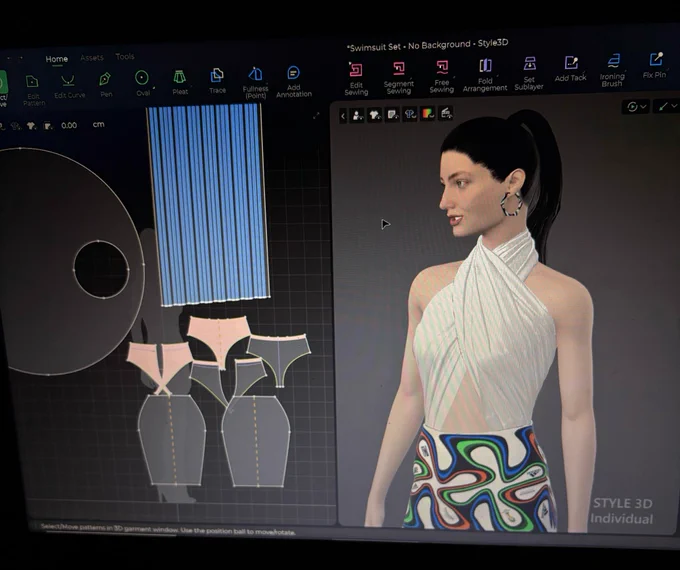Expand the 2D window with the arrows icon

pyautogui.click(x=316, y=115)
